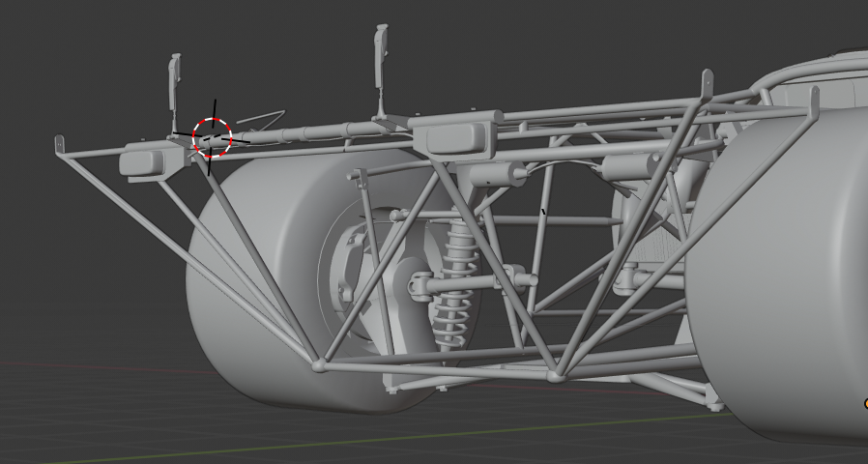Select the small horizontal cylinder near spring top
868x464 pixels.
tap(496, 175)
